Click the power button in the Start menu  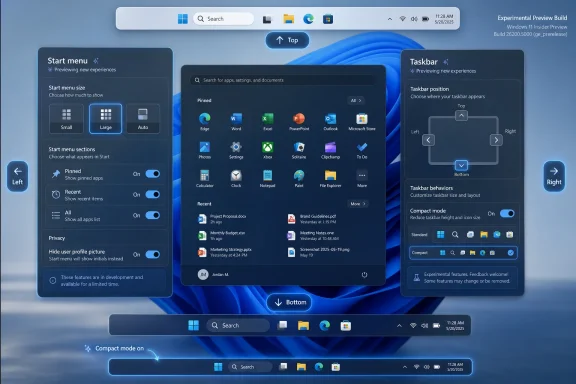364,274
